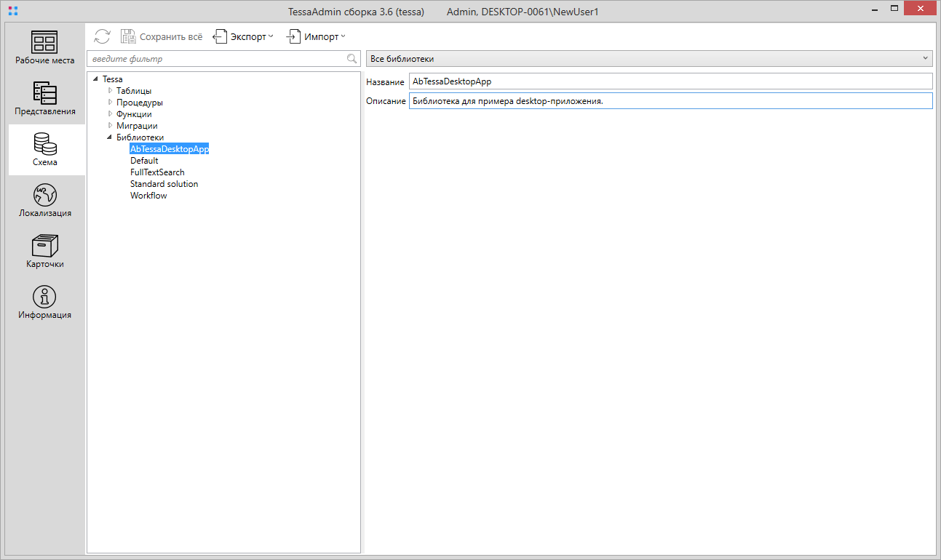Click the Сохранить всё save icon
Image resolution: width=941 pixels, height=560 pixels.
128,36
